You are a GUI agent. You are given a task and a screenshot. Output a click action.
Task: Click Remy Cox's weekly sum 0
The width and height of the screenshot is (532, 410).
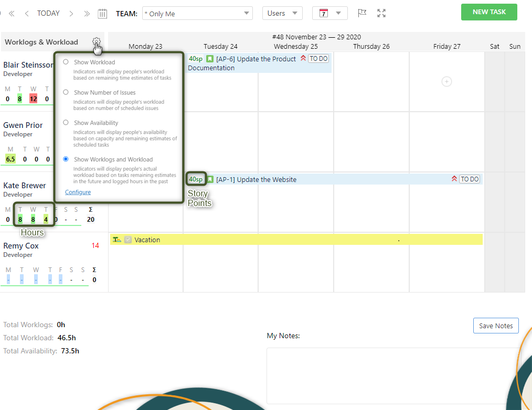94,280
